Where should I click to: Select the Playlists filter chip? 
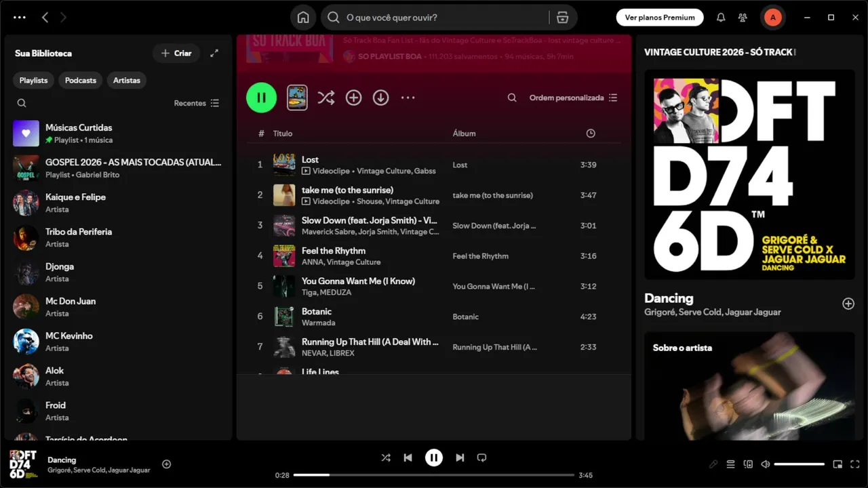[33, 80]
